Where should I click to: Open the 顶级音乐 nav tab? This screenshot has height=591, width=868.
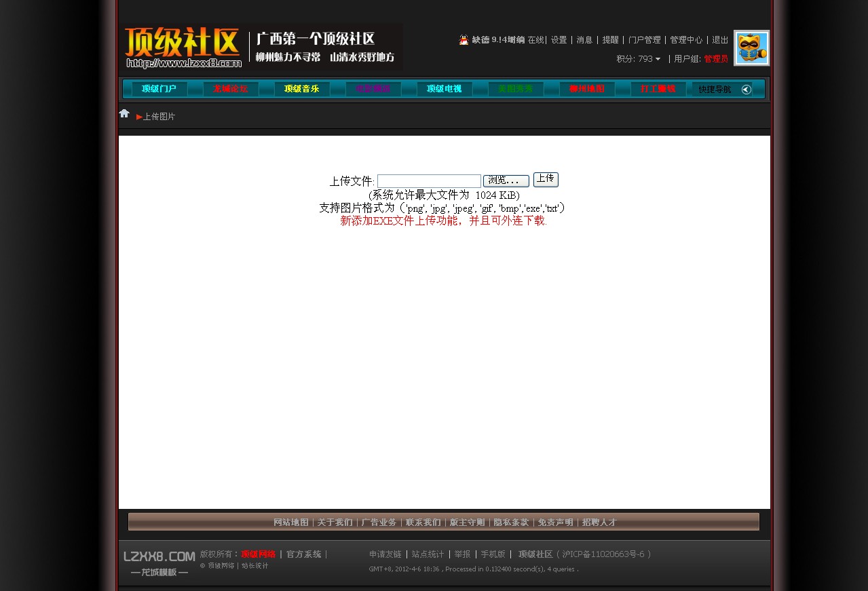coord(302,89)
